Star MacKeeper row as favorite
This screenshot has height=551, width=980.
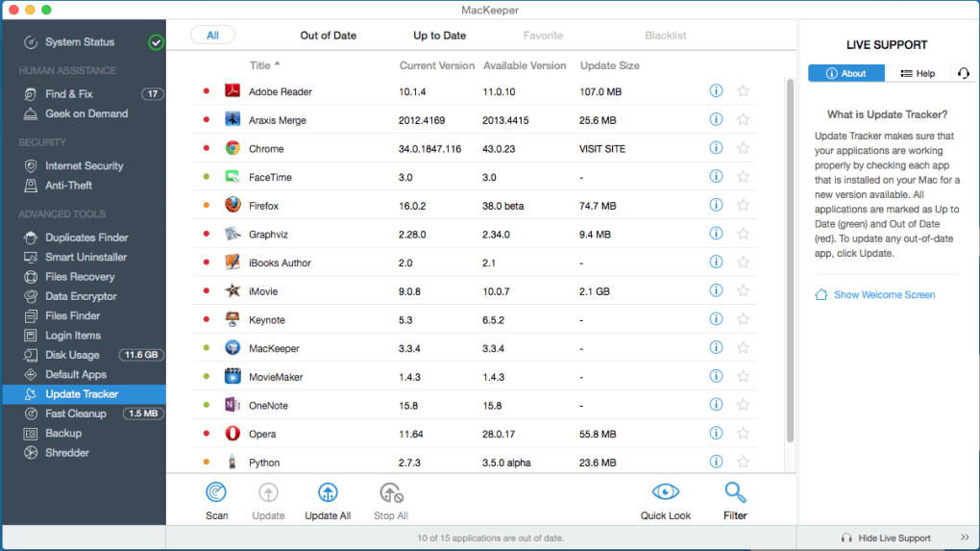point(743,348)
